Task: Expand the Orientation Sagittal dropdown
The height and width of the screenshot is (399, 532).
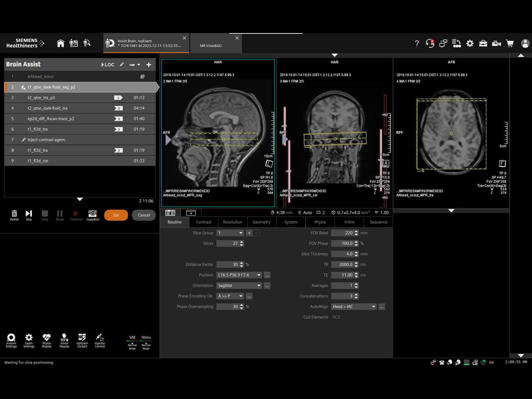Action: coord(259,285)
